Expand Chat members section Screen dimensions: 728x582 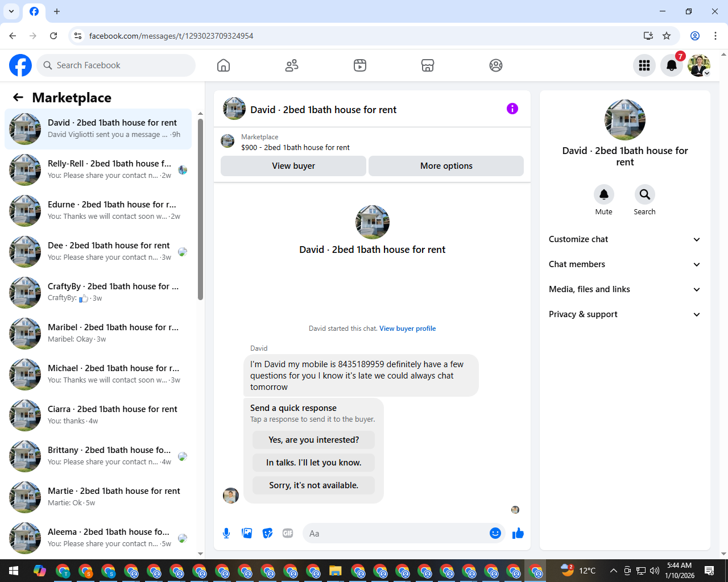pyautogui.click(x=624, y=264)
